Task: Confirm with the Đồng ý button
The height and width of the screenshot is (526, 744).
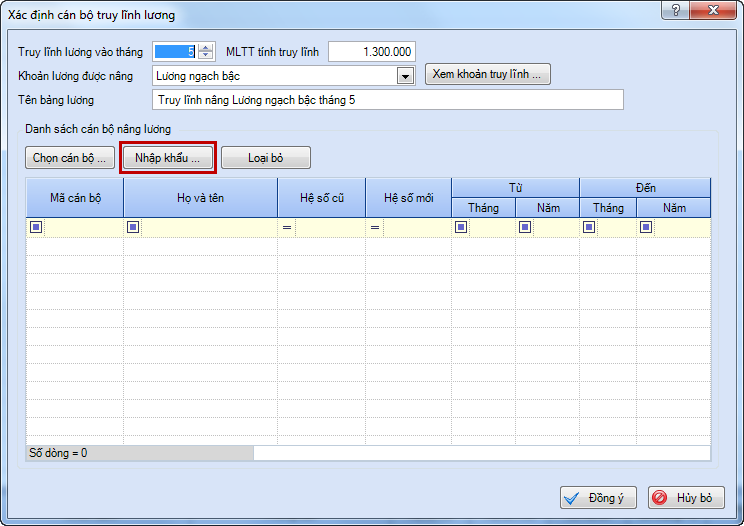Action: (x=598, y=498)
